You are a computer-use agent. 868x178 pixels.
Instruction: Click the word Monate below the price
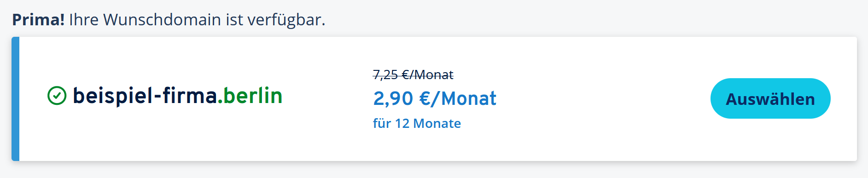pos(437,123)
